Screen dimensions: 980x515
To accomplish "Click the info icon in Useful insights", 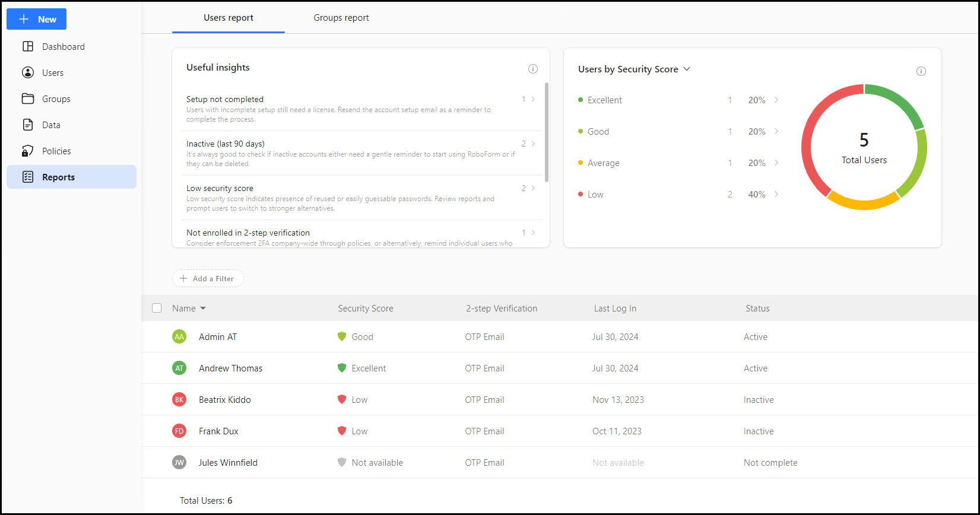I will pos(533,69).
